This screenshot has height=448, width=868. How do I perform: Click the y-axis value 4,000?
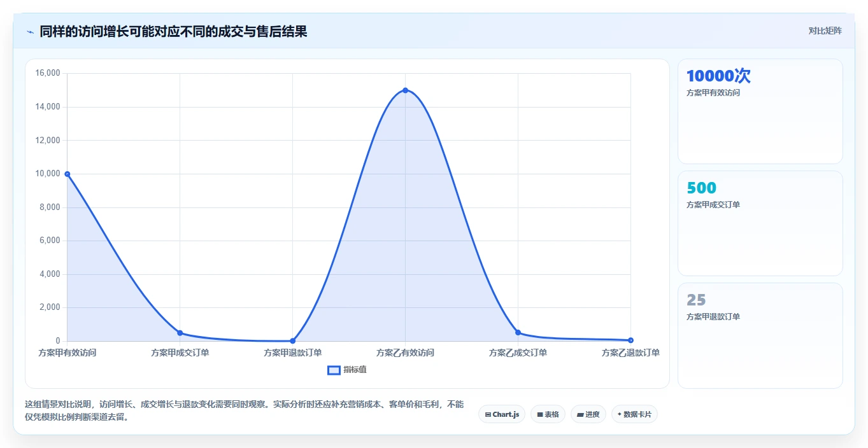[x=50, y=274]
